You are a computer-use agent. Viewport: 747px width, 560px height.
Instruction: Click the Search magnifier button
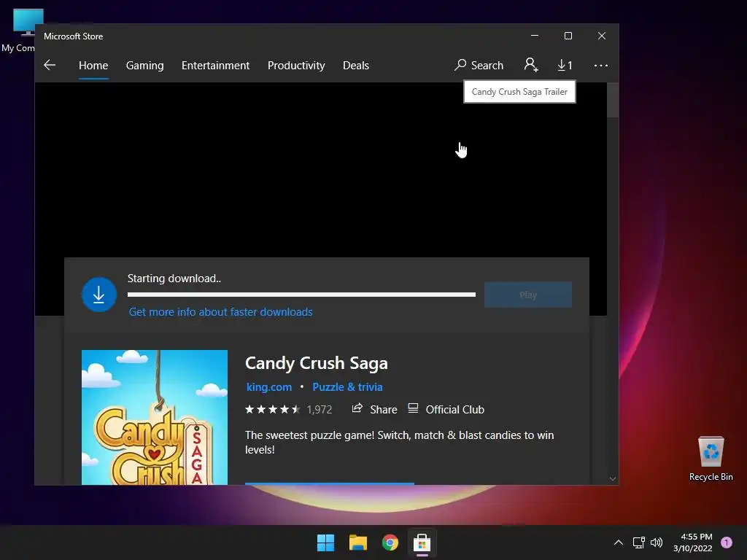pos(479,65)
